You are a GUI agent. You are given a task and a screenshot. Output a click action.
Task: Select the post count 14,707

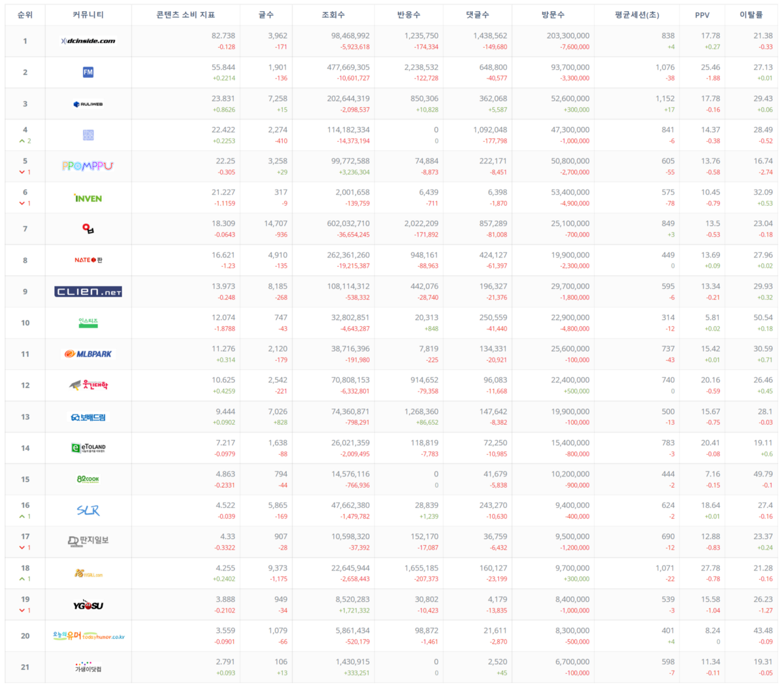point(276,224)
